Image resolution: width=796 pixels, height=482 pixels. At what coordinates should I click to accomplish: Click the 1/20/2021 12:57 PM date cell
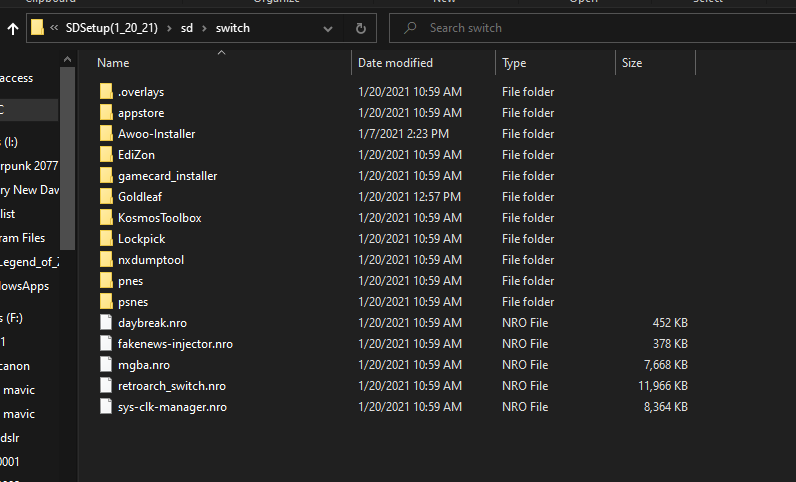(x=409, y=197)
